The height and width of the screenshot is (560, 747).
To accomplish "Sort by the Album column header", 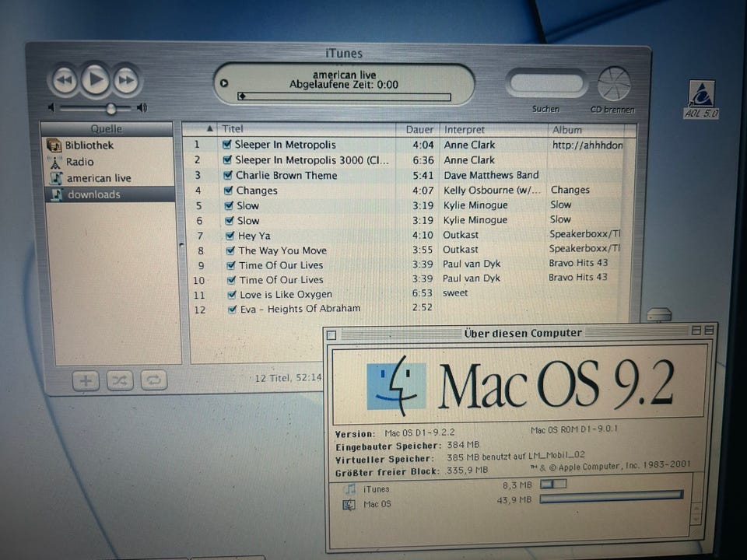I will tap(586, 130).
